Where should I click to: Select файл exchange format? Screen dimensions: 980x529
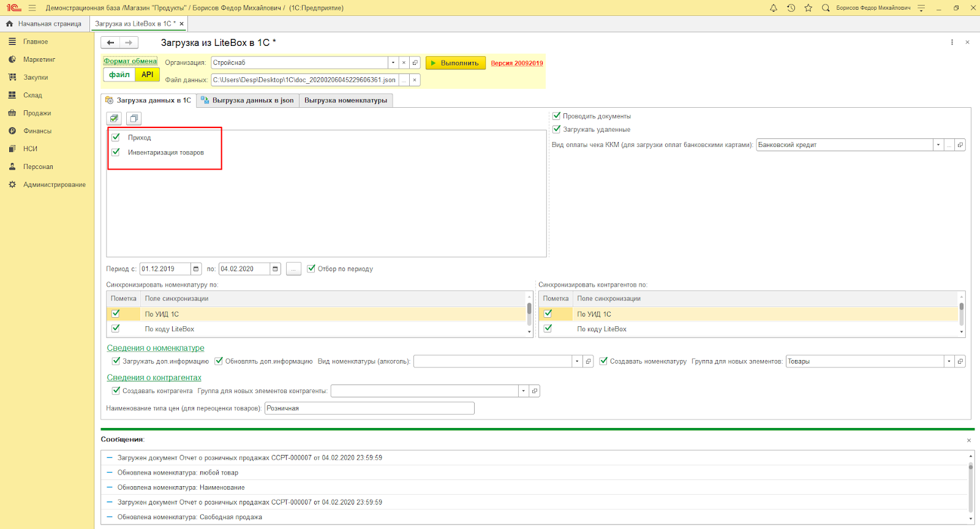tap(119, 75)
